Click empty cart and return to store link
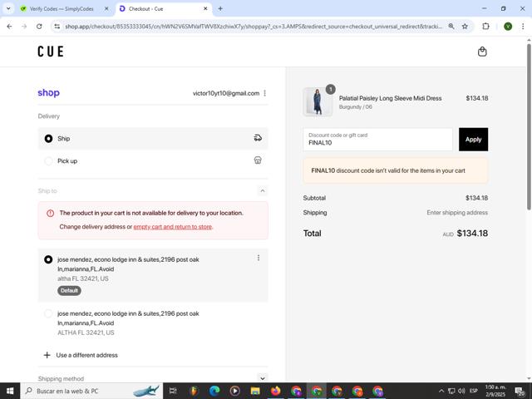 click(173, 227)
